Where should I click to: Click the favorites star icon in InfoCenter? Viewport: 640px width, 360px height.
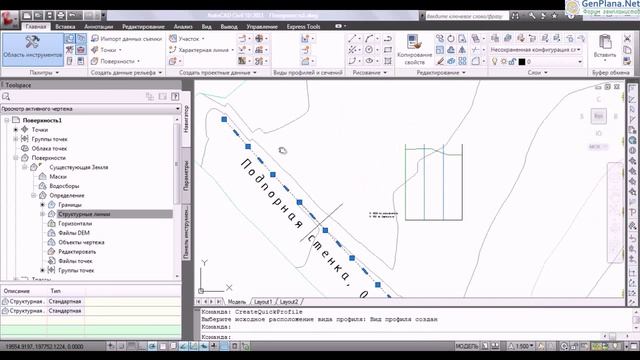(x=554, y=16)
